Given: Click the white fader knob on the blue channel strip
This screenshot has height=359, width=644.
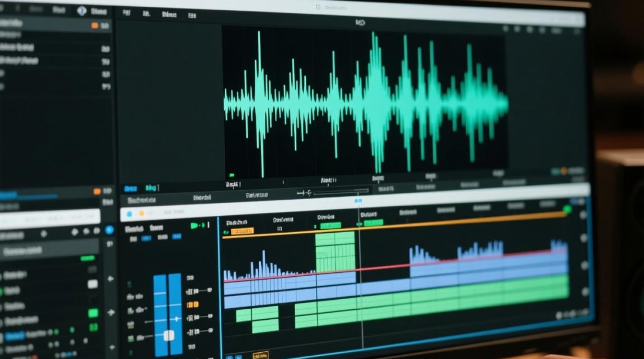Looking at the screenshot, I should (169, 335).
